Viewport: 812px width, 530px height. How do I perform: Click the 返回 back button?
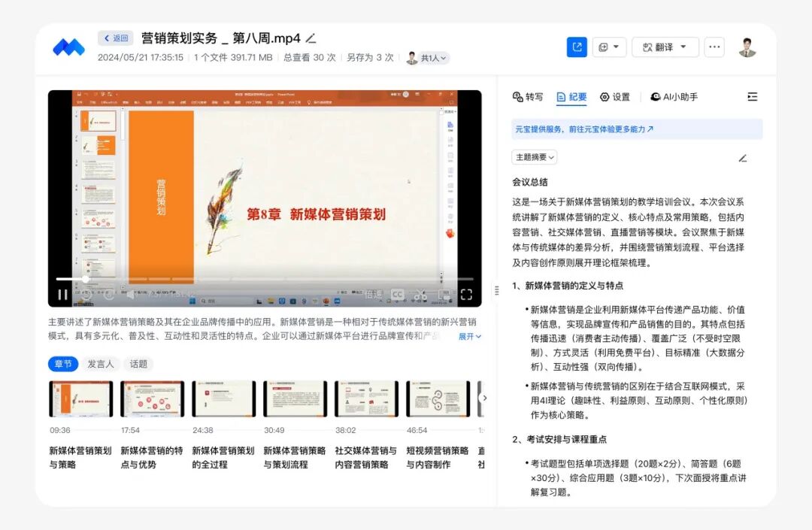click(x=116, y=38)
